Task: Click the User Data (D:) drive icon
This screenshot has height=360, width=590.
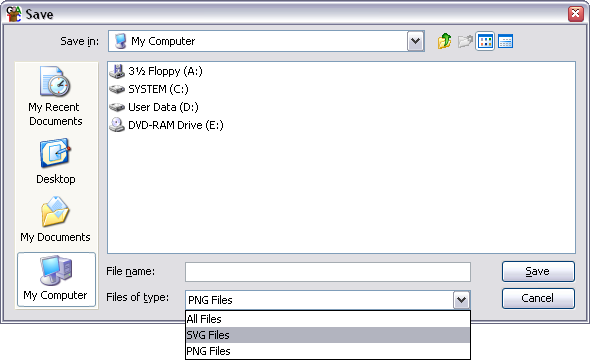Action: click(x=117, y=107)
